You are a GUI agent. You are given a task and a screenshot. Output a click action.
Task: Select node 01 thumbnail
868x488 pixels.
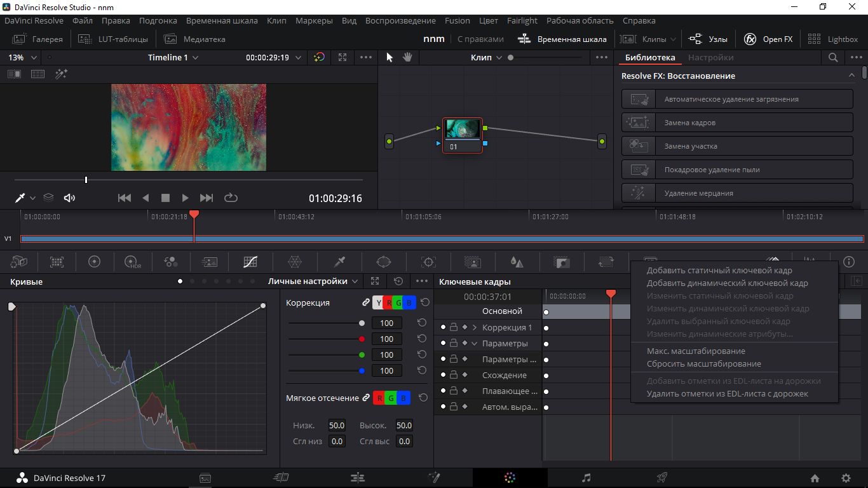[x=463, y=129]
